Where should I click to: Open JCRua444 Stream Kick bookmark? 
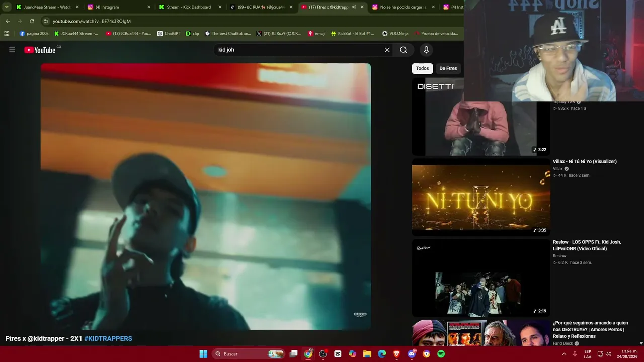point(76,34)
